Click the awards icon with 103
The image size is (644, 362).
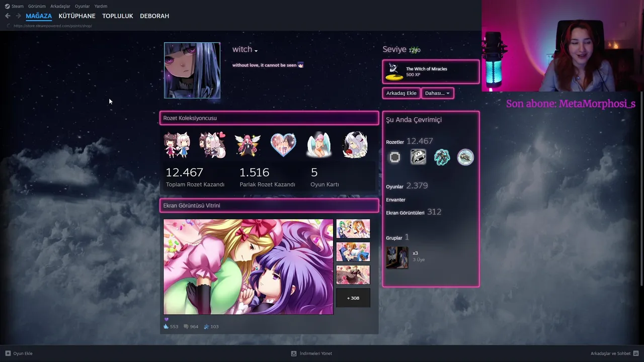tap(206, 327)
